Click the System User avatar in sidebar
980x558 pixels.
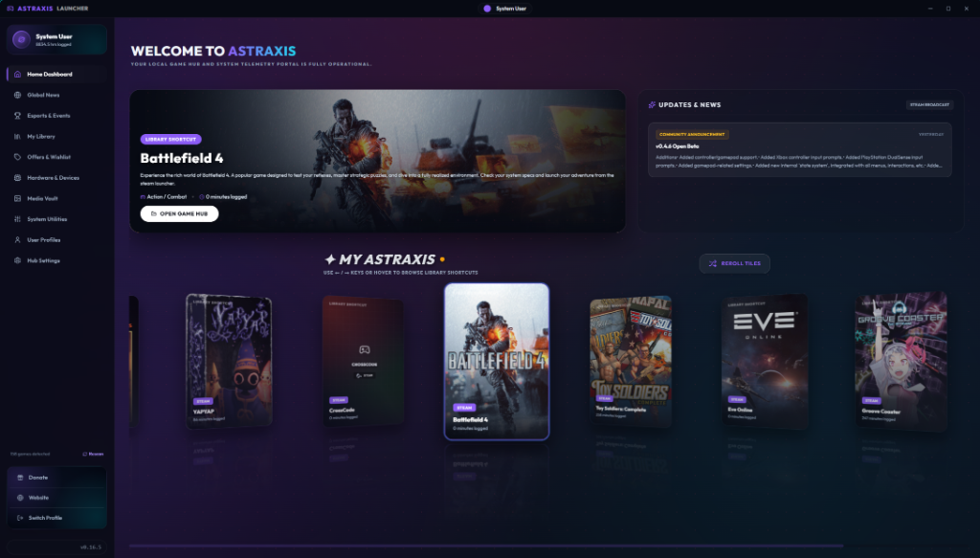coord(21,39)
